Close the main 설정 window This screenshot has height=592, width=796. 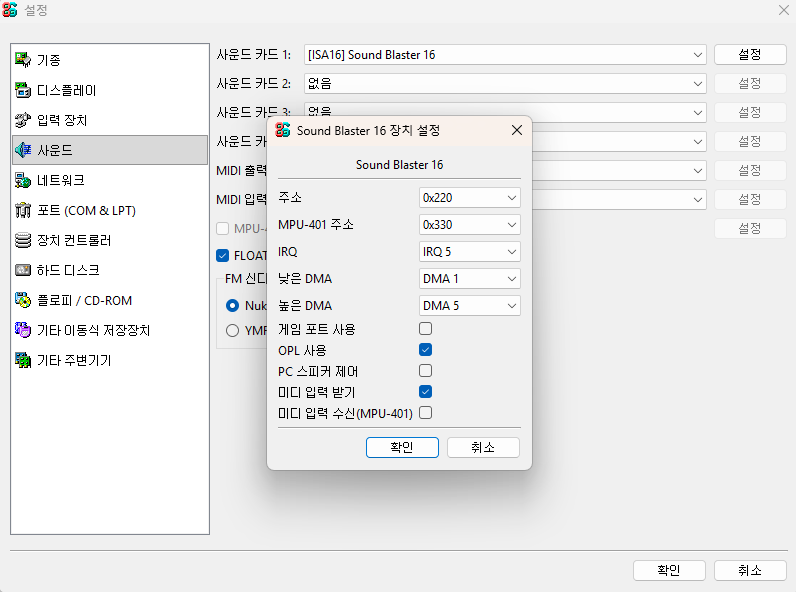[x=783, y=10]
